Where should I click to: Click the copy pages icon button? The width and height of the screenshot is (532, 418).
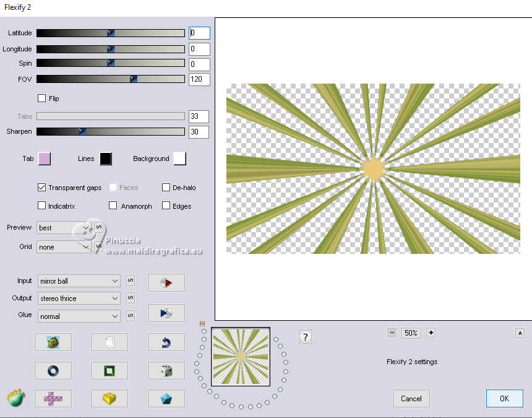(x=109, y=342)
